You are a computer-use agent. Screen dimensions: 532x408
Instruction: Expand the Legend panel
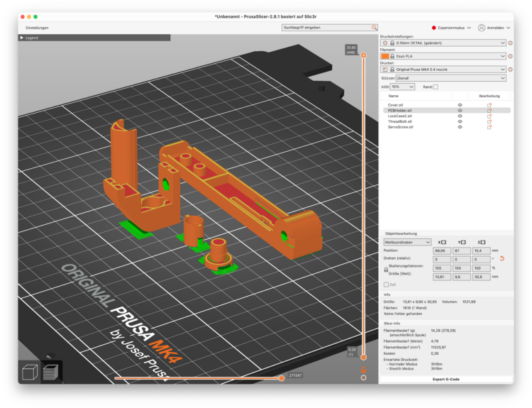pos(28,38)
